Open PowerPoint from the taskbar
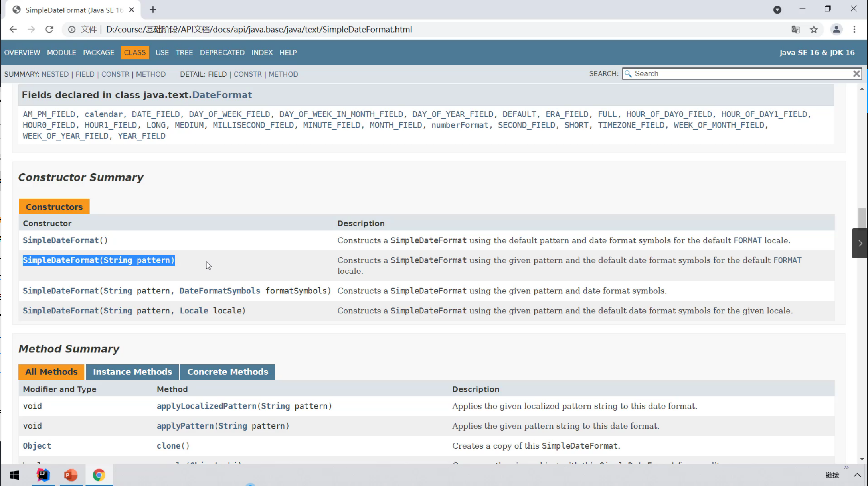This screenshot has height=486, width=868. click(71, 475)
